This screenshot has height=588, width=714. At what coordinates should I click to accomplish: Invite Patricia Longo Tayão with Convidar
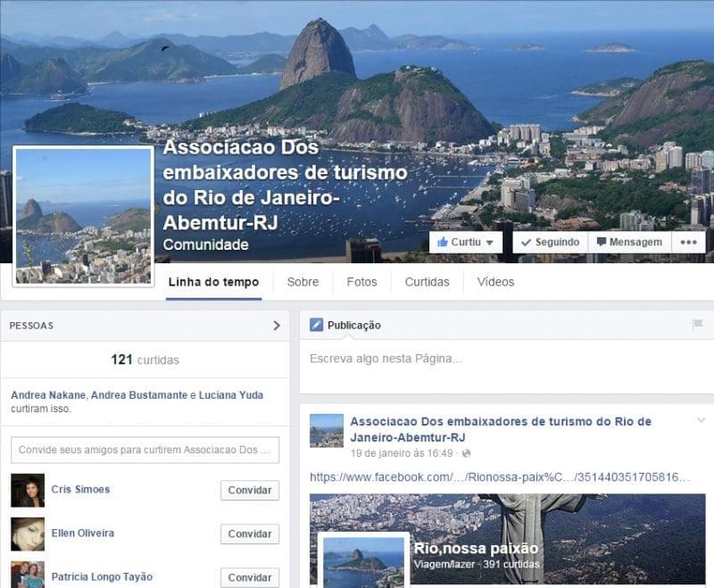pyautogui.click(x=250, y=577)
